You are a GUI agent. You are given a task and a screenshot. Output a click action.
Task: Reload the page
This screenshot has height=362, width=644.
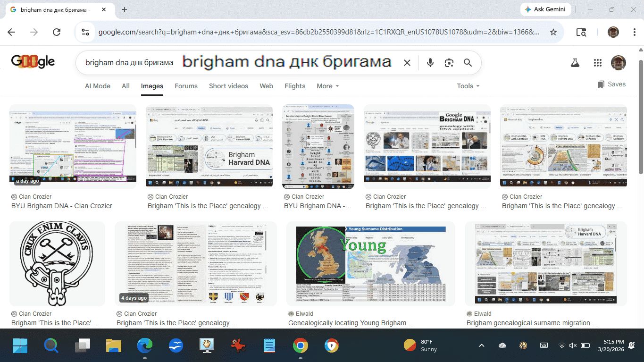57,32
